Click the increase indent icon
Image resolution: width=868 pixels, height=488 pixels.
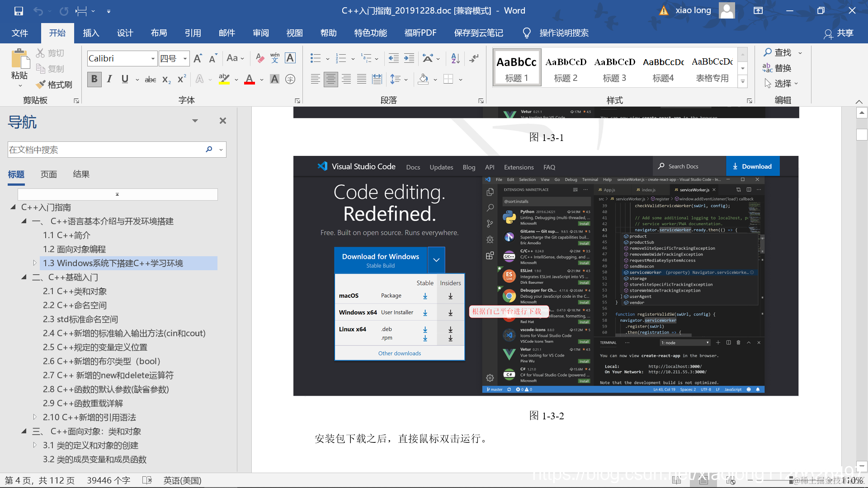tap(409, 58)
